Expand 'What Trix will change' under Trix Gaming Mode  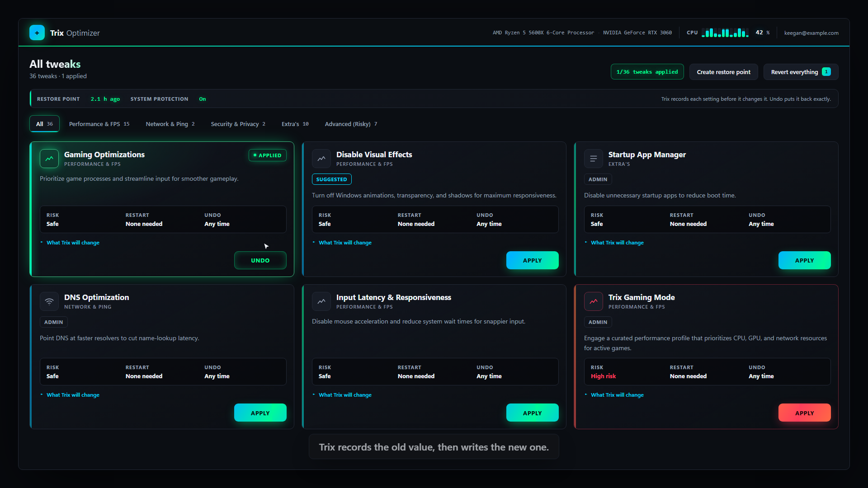point(614,395)
